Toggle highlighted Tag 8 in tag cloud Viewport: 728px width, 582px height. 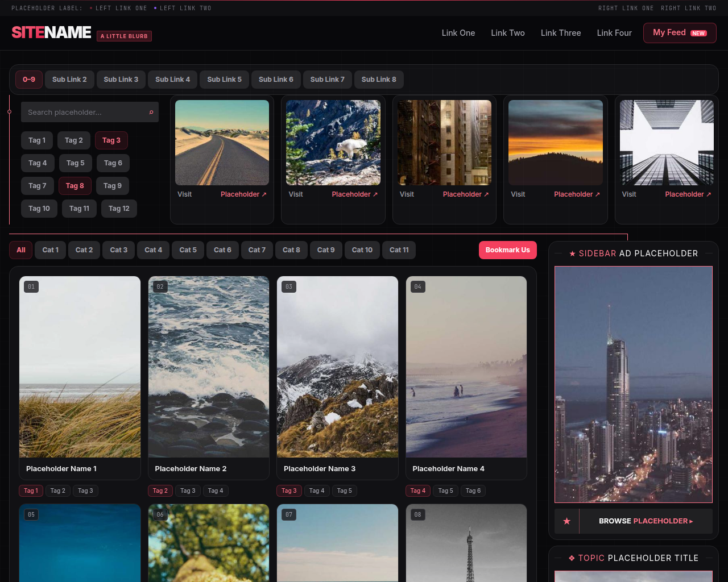(75, 186)
